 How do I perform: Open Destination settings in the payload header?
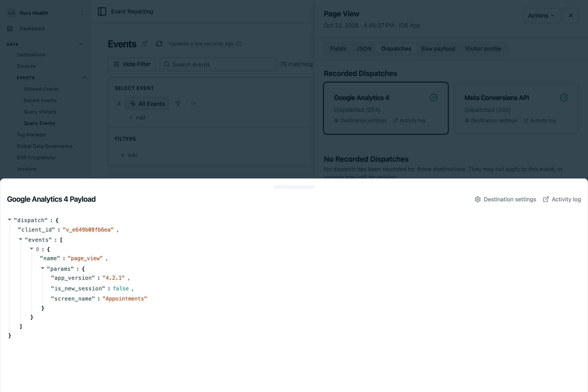click(x=506, y=199)
